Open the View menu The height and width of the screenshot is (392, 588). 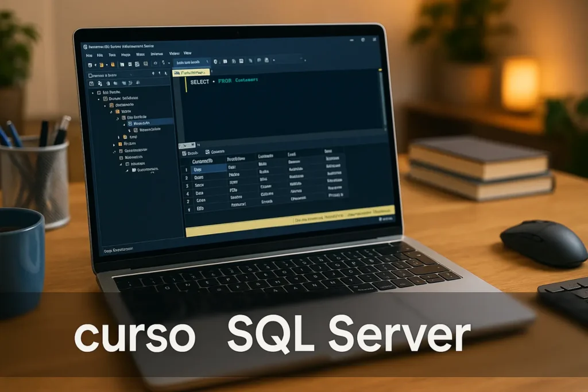pos(188,53)
